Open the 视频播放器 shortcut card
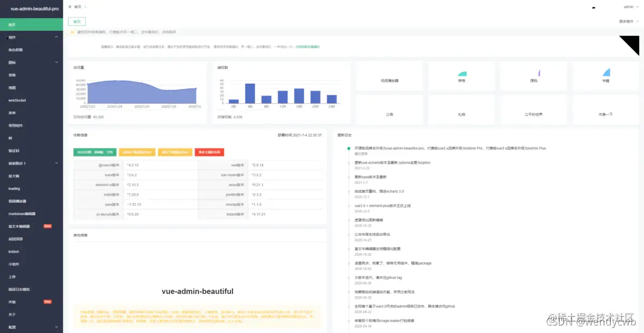The image size is (644, 333). pyautogui.click(x=390, y=76)
